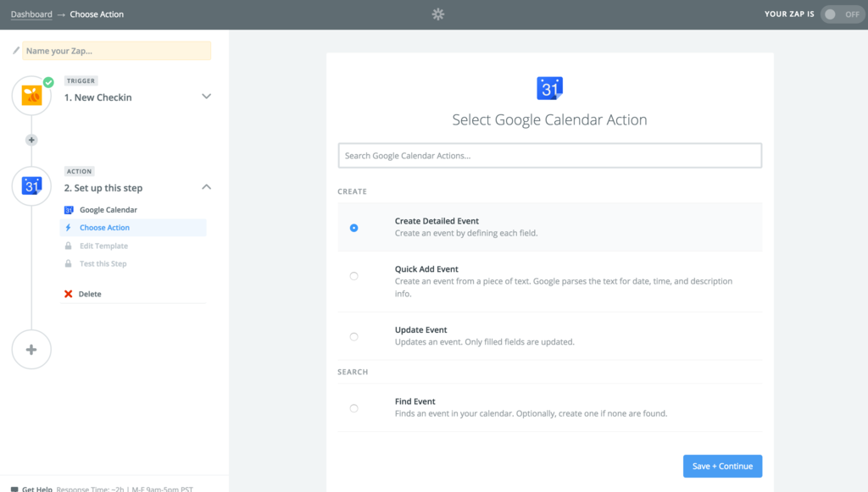Click the Quick Add Event title text
Image resolution: width=868 pixels, height=492 pixels.
point(426,268)
